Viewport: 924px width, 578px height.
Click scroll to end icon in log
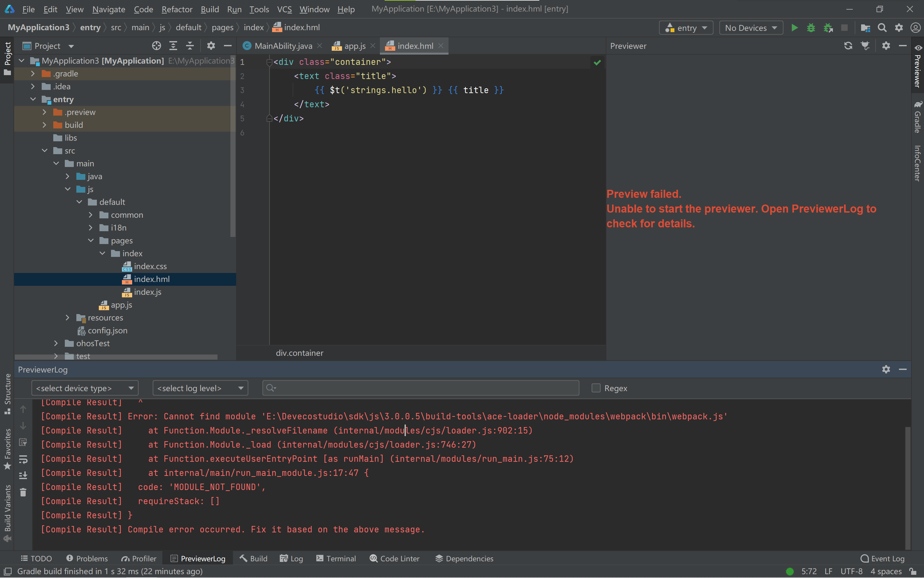click(x=23, y=475)
